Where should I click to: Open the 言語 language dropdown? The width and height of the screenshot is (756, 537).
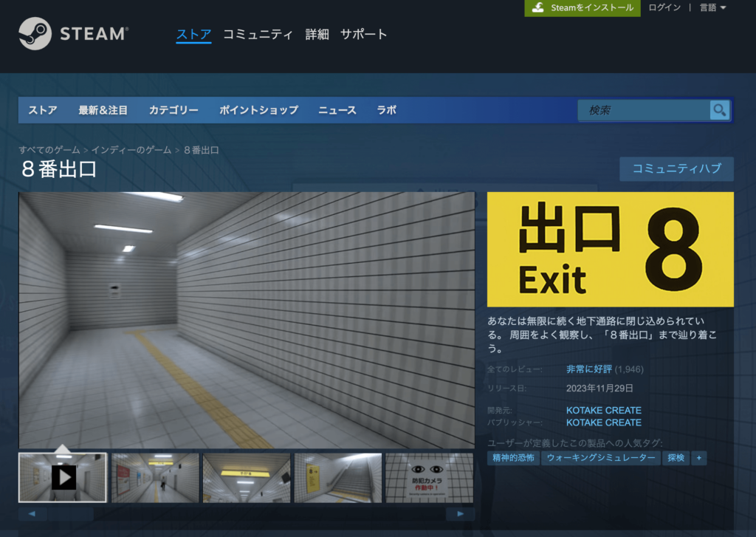[712, 7]
